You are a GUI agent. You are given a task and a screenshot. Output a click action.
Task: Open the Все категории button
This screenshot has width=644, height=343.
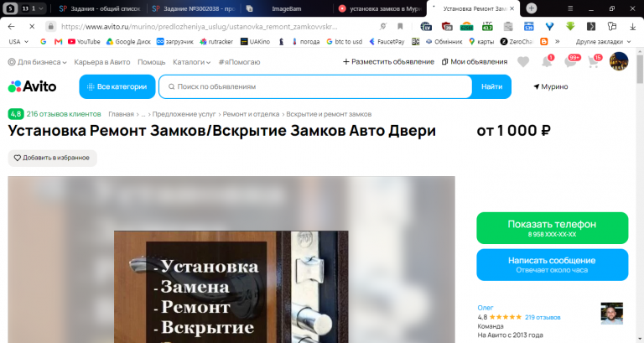pyautogui.click(x=117, y=86)
